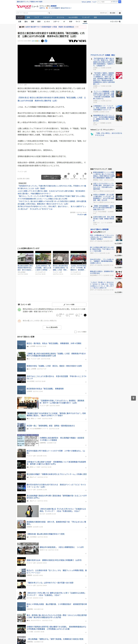Click the ヘルプ link at top

pos(94,2)
